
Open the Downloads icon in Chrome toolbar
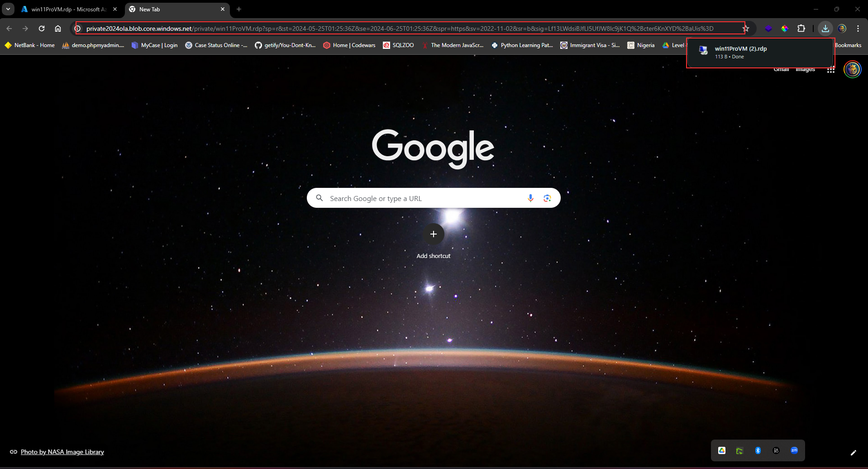pos(825,28)
